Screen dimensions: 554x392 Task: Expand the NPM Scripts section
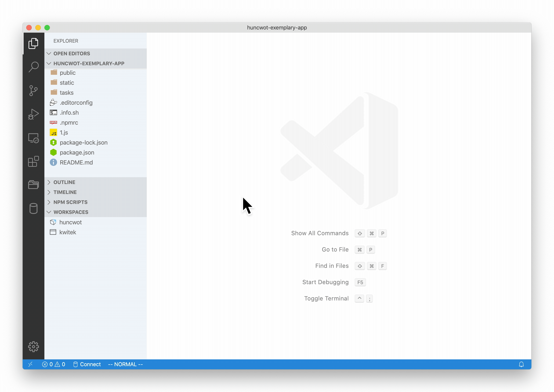(70, 202)
